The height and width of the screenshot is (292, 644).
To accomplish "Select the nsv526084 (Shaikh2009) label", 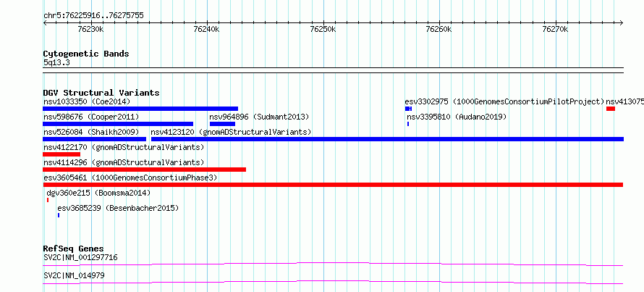I will (x=91, y=132).
